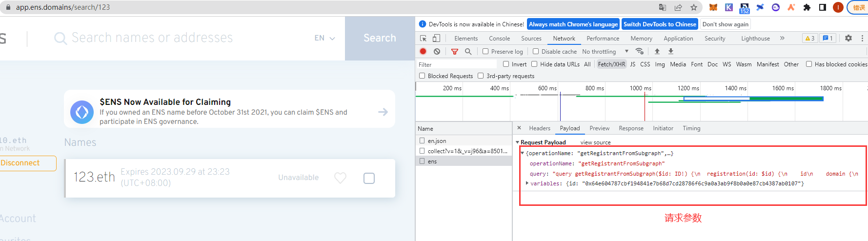Select the en.json request row

[x=464, y=141]
